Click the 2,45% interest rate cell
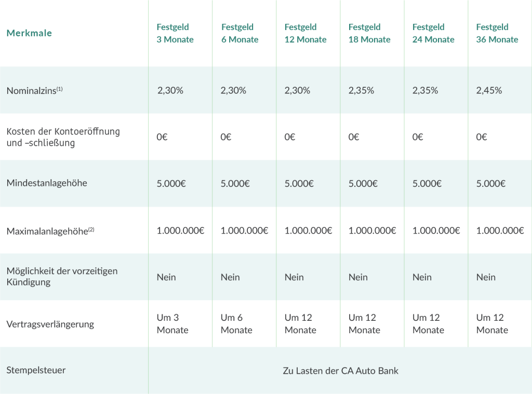 click(489, 90)
